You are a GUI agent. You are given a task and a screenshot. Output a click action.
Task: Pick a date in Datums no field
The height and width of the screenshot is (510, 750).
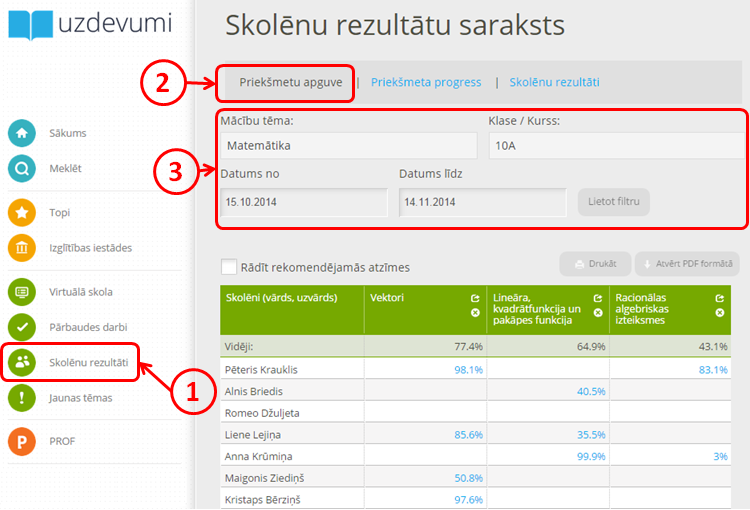click(303, 202)
